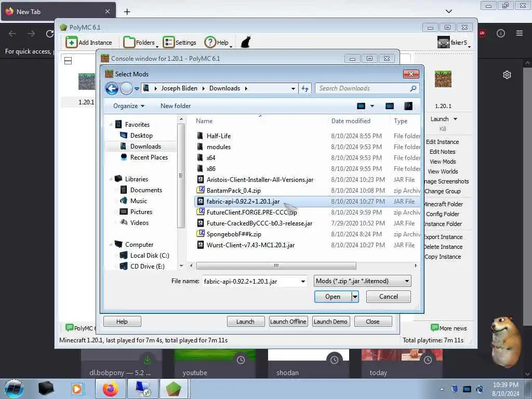The height and width of the screenshot is (399, 532).
Task: Open the Folders toolbar button in PolyMC
Action: [140, 43]
